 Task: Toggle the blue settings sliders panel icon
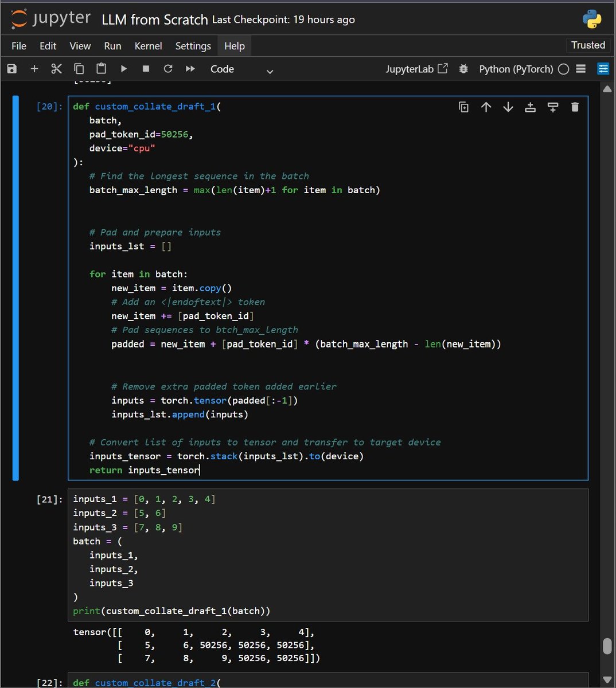pos(603,69)
